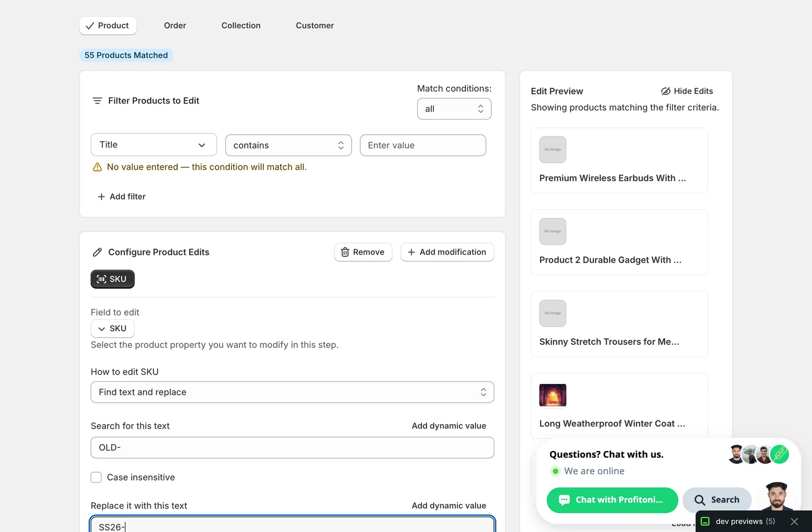The image size is (812, 532).
Task: Click Add modification button
Action: (447, 252)
